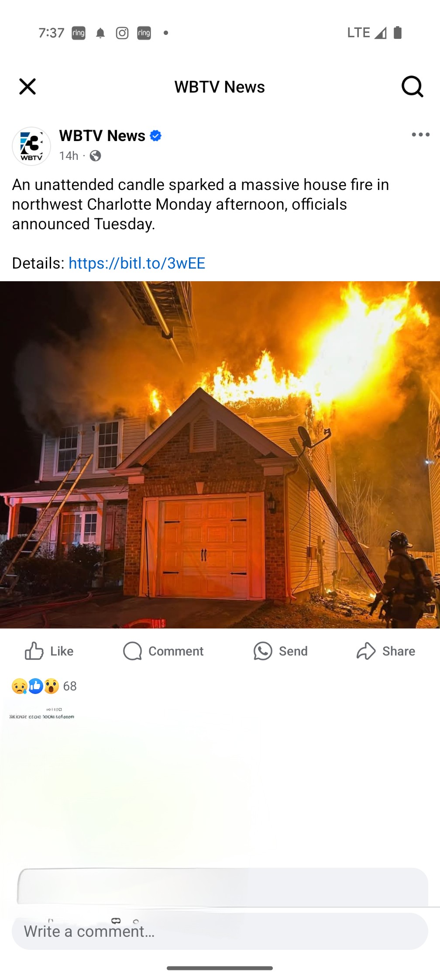Close the WBTV News post view

[27, 86]
